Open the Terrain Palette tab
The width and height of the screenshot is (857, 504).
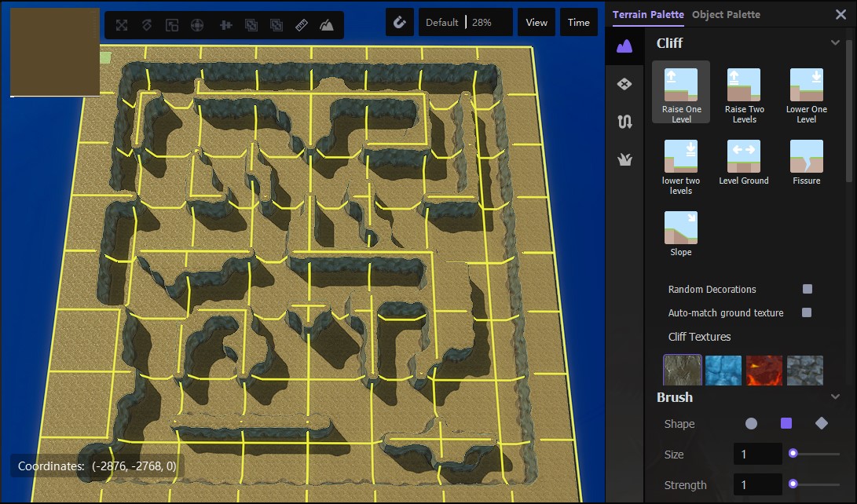(x=648, y=14)
